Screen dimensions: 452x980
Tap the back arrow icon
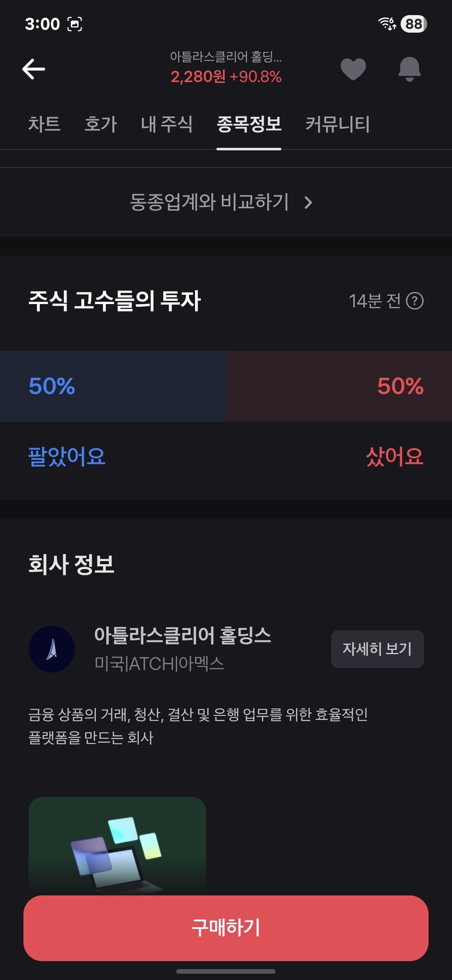(x=33, y=69)
